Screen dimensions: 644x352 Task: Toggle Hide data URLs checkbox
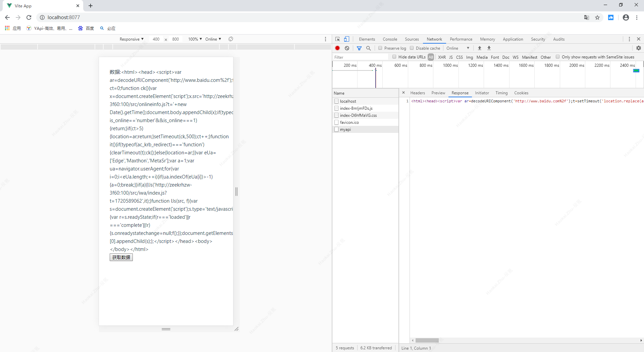pyautogui.click(x=394, y=57)
